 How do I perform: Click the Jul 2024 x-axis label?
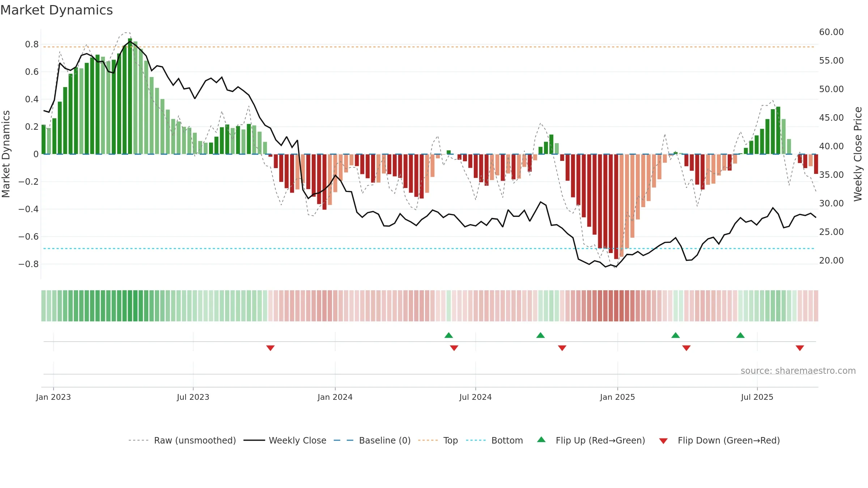coord(476,397)
